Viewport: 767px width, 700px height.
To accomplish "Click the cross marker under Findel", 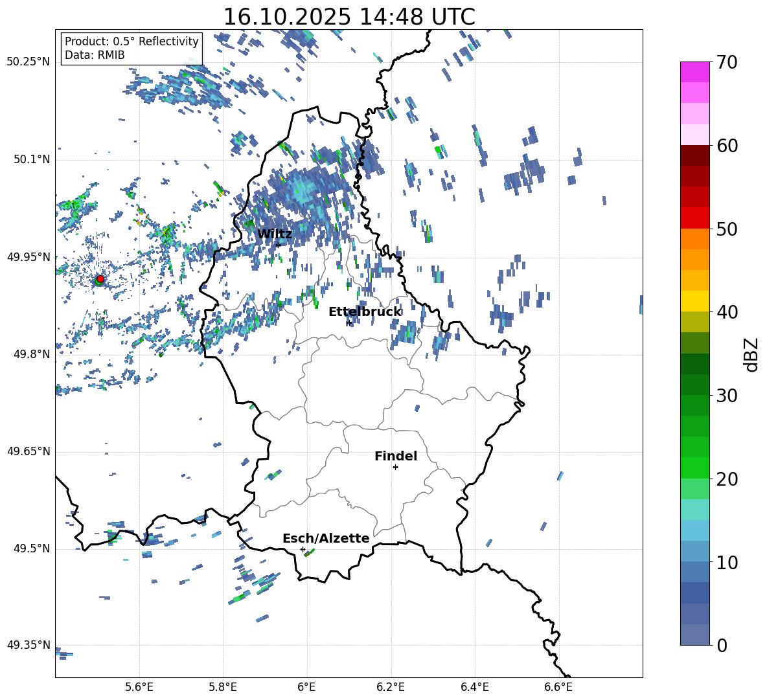I will [x=395, y=468].
